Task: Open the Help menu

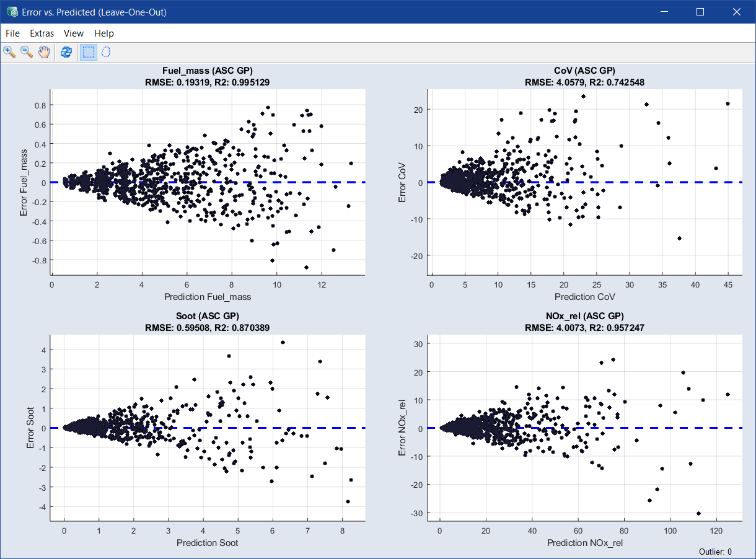Action: pos(104,33)
